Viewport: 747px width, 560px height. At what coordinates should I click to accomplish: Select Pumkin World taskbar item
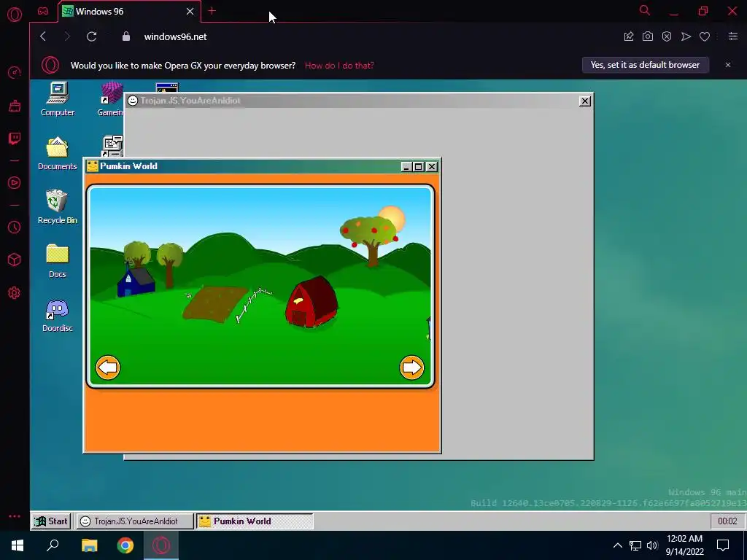pyautogui.click(x=255, y=521)
